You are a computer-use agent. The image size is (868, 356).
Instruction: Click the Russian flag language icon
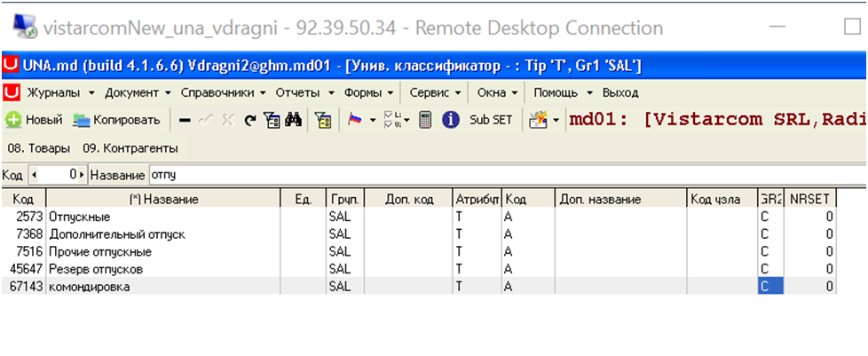tap(355, 120)
